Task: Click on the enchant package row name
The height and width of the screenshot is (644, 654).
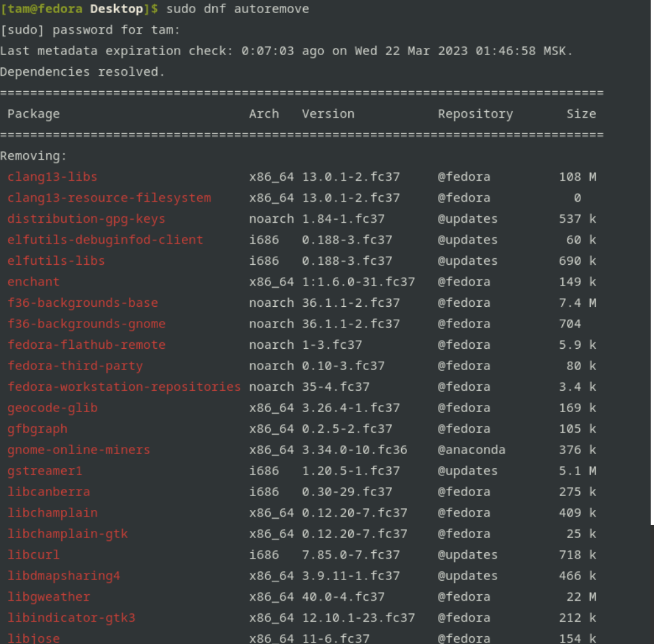Action: (34, 282)
